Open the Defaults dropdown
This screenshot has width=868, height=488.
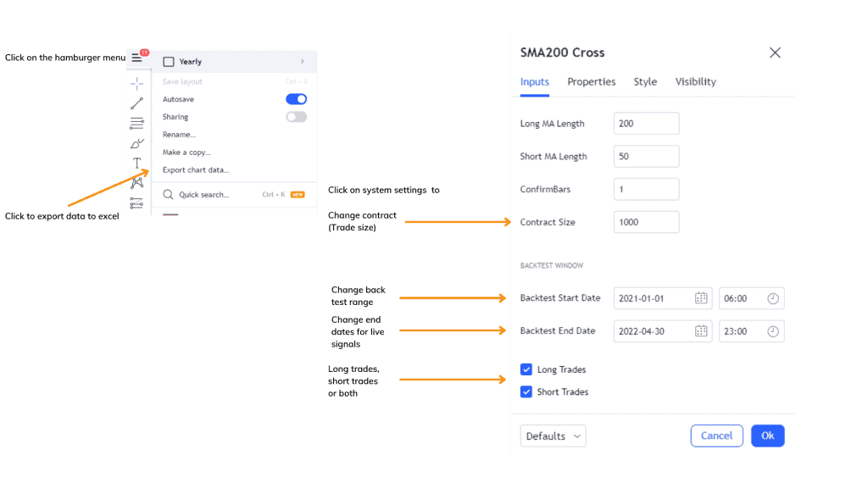553,436
